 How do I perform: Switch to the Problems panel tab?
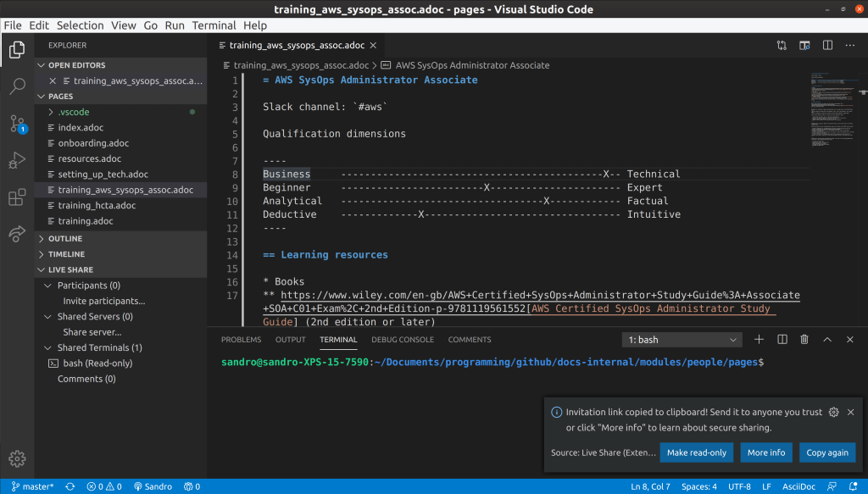[241, 340]
